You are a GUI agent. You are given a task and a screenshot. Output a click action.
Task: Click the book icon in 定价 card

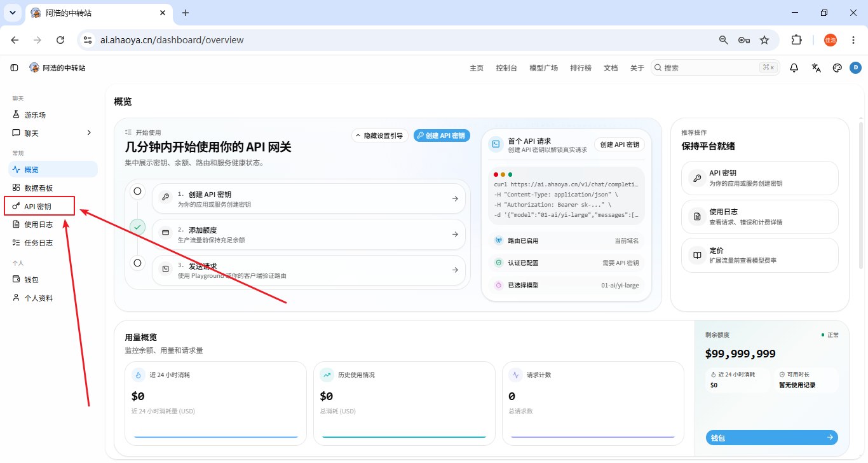pyautogui.click(x=697, y=255)
